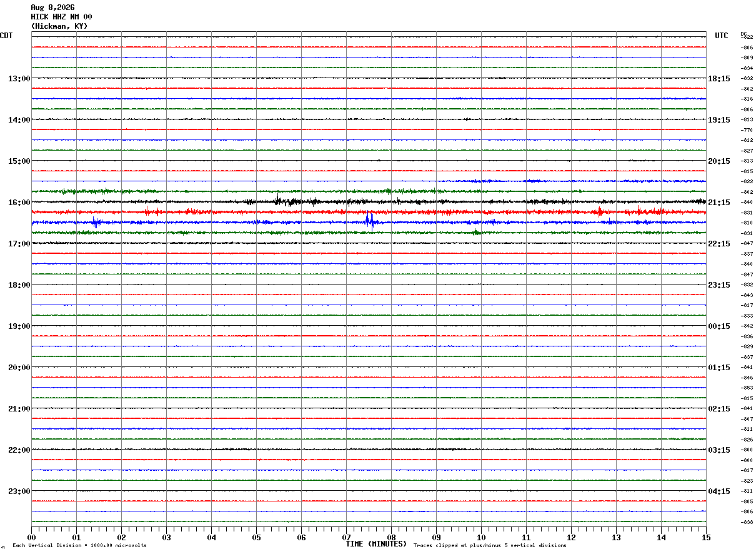The width and height of the screenshot is (756, 554).
Task: Click the 19:00 CDT time label
Action: point(19,326)
